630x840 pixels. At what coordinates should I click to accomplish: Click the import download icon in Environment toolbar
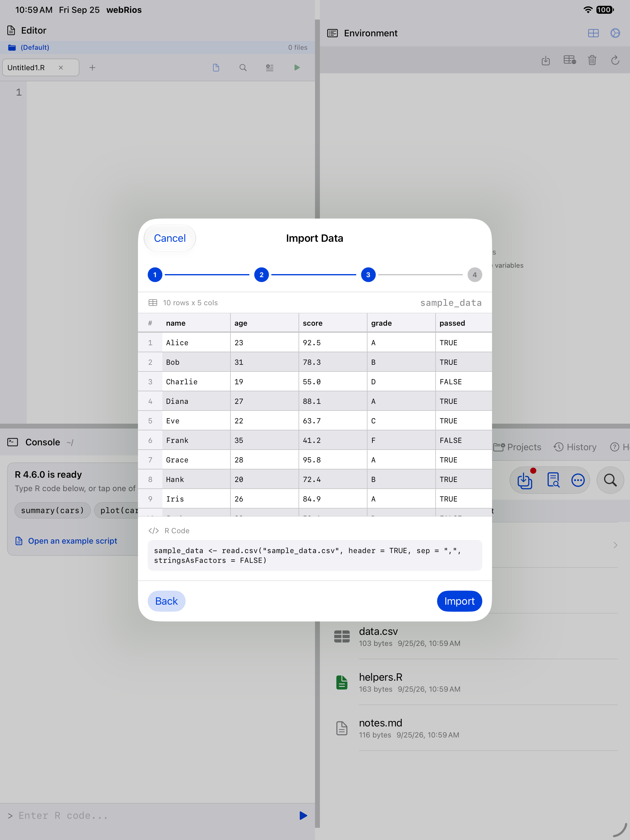point(546,60)
